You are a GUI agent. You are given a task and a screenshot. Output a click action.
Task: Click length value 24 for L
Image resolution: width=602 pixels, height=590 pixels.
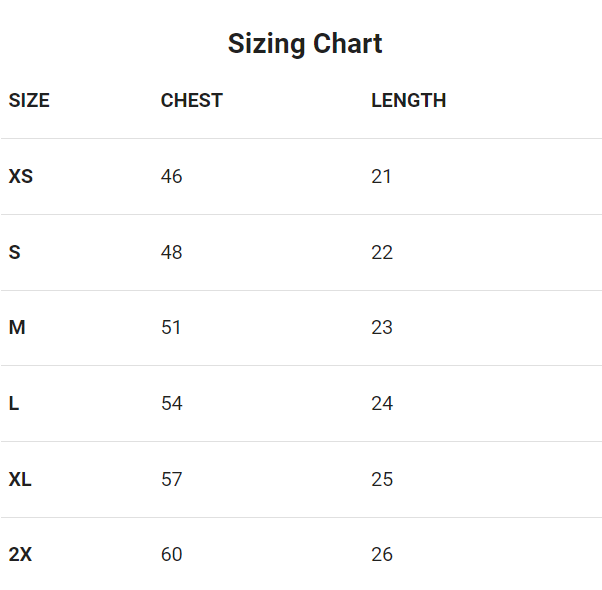pos(382,404)
